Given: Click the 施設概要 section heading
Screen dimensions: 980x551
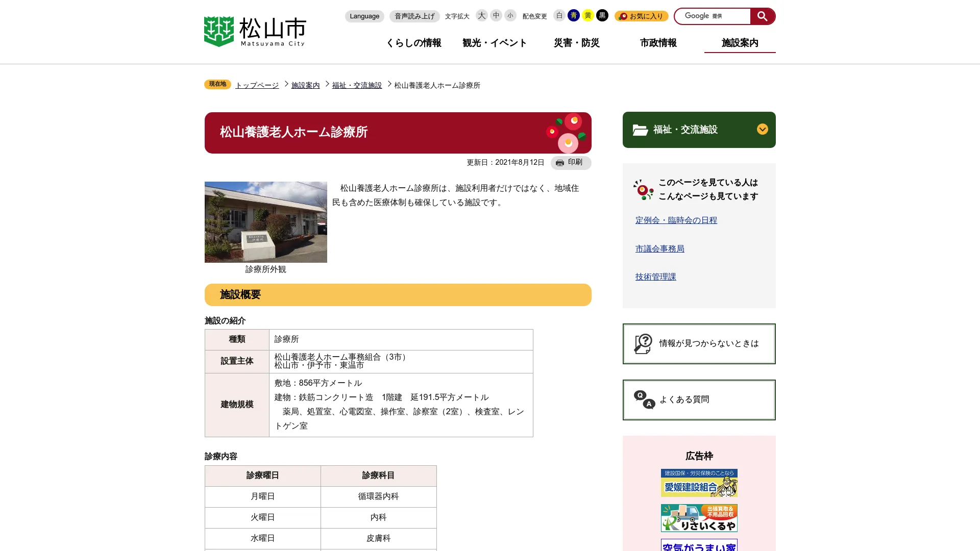Looking at the screenshot, I should [398, 295].
